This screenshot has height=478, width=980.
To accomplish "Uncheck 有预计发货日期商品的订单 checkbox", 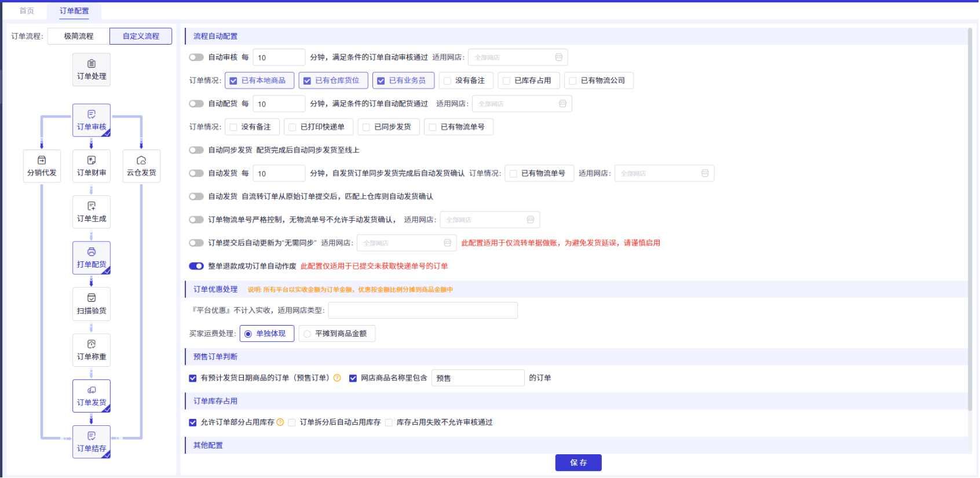I will tap(193, 378).
